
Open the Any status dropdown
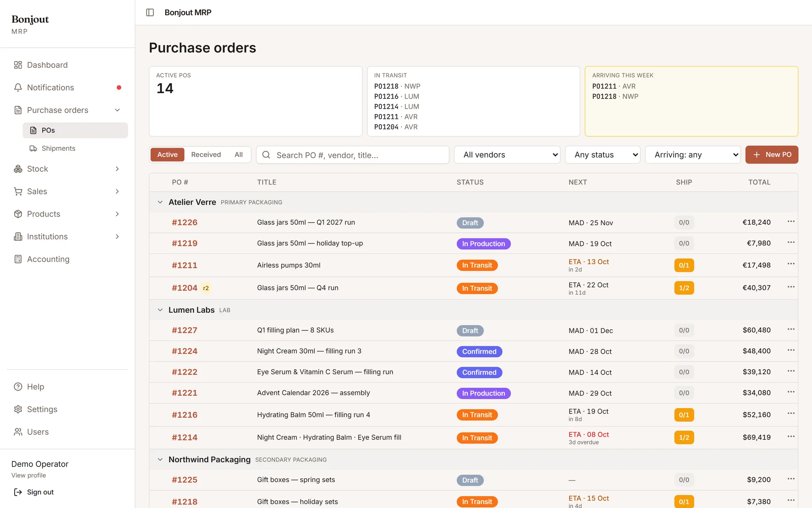(603, 155)
